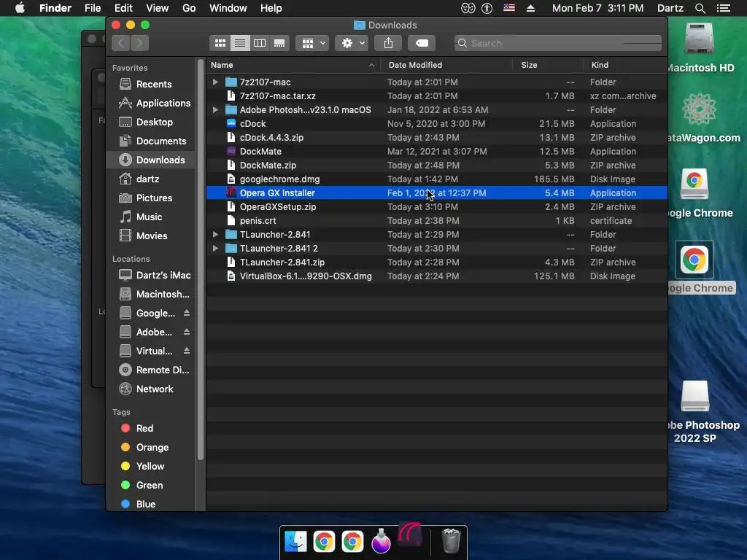Open Spotlight search in menu bar

(x=700, y=8)
